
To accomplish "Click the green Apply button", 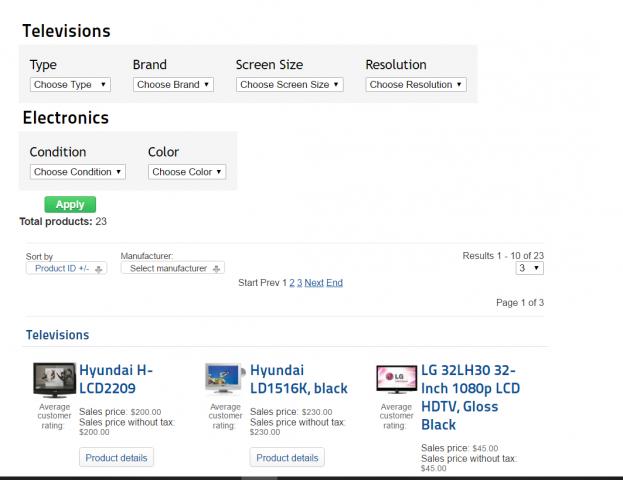I will coord(70,204).
